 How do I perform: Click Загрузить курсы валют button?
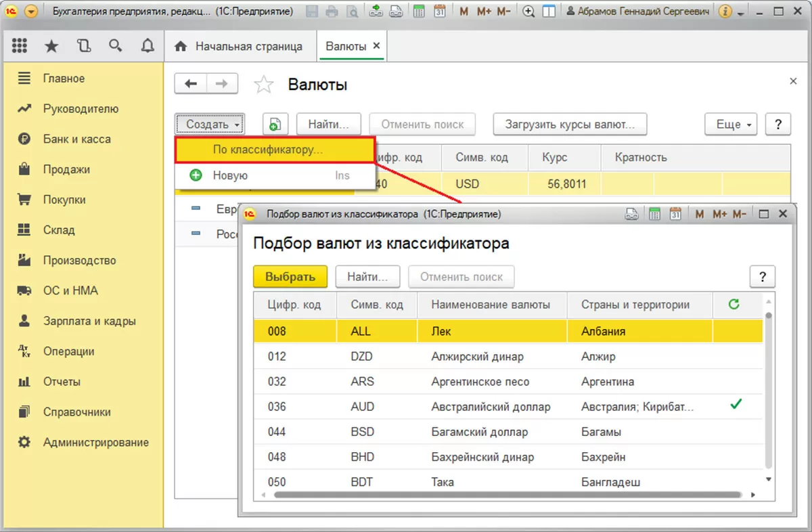pos(570,125)
